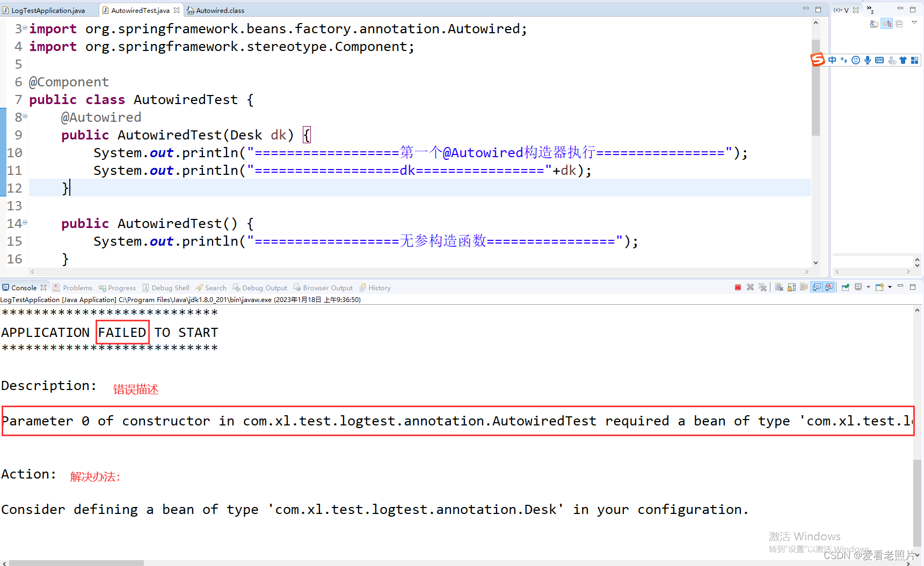This screenshot has height=566, width=924.
Task: Open the Sogou emoji panel
Action: click(856, 60)
